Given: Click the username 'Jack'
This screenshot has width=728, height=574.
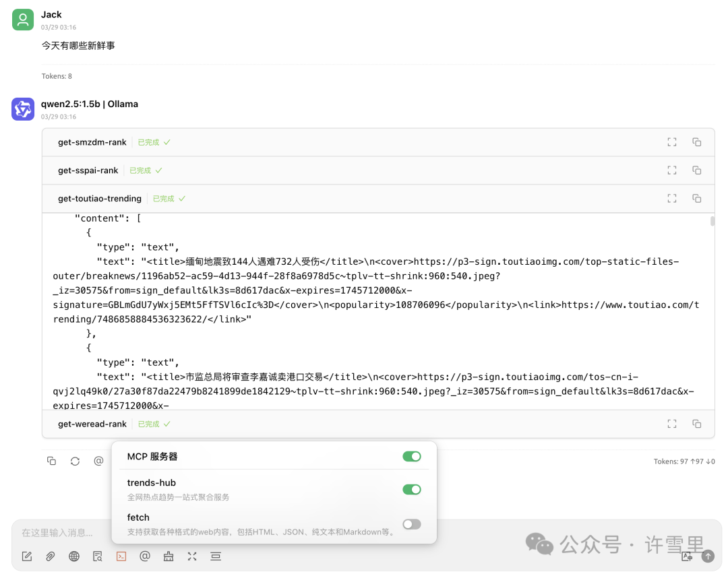Looking at the screenshot, I should [x=51, y=14].
